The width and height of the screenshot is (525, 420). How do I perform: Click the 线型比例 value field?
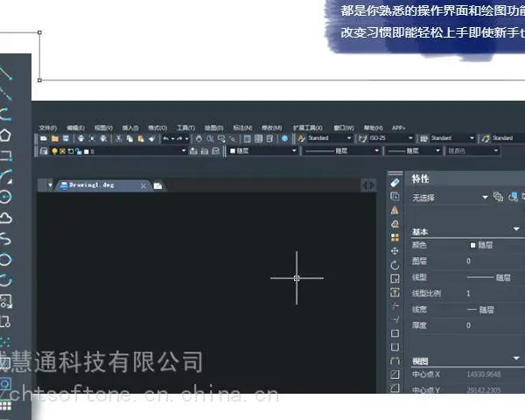coord(495,294)
